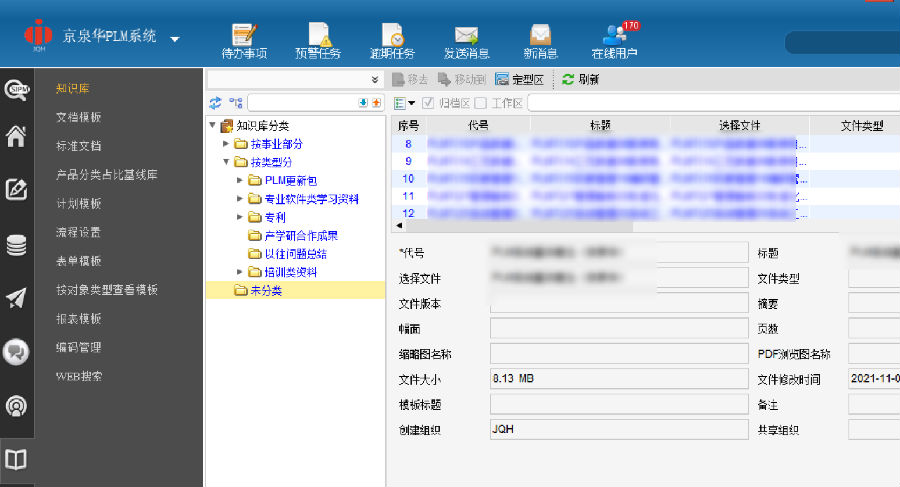The height and width of the screenshot is (487, 900).
Task: Click the user target icon in sidebar
Action: (16, 406)
